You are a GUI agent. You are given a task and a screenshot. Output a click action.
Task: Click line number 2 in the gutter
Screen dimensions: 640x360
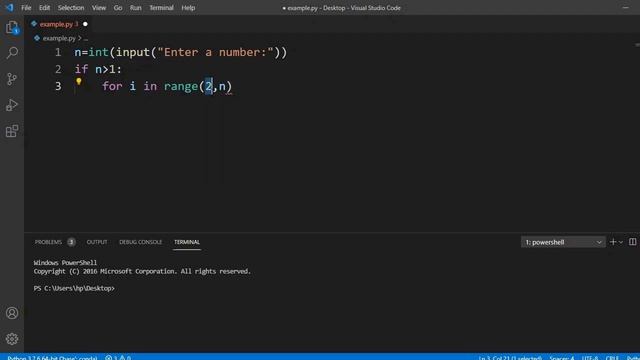[58, 69]
